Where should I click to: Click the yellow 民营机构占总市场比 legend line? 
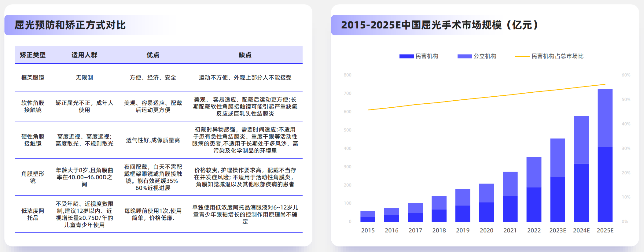click(523, 57)
